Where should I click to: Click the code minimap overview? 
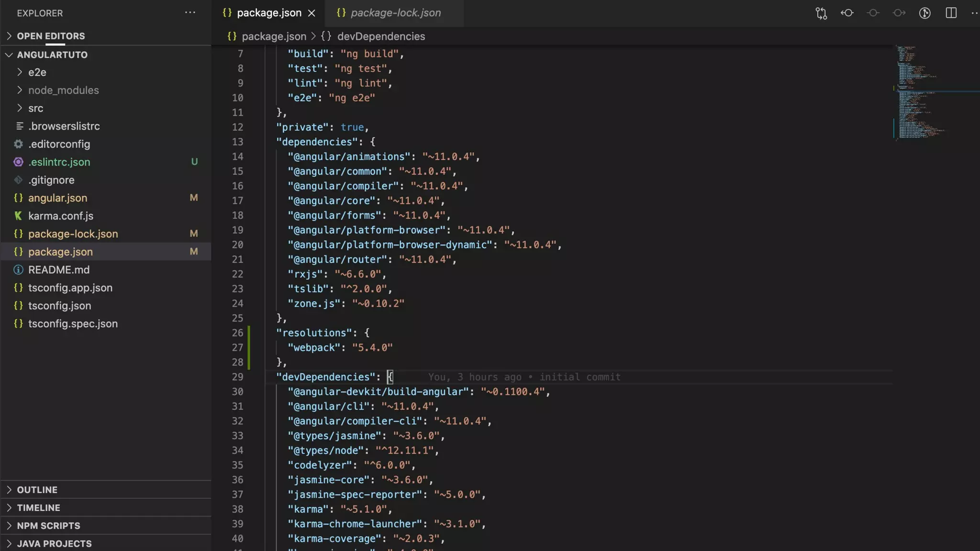click(919, 91)
